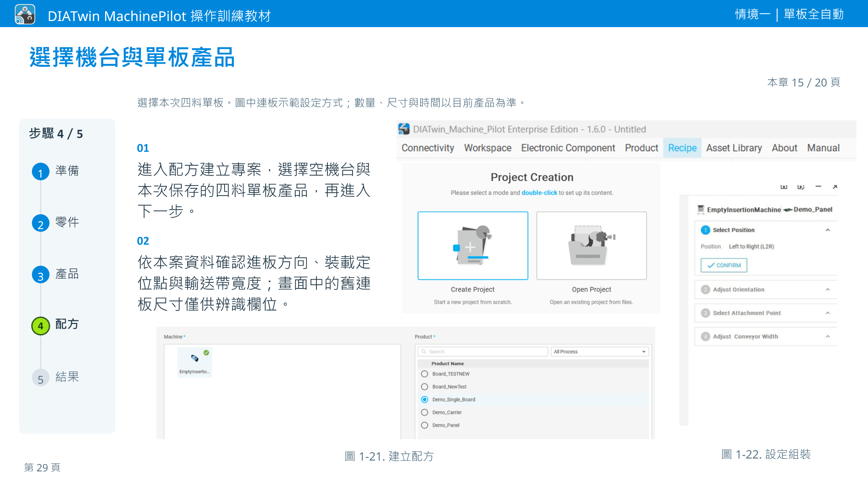The width and height of the screenshot is (868, 488).
Task: Select the Open Project card
Action: (x=591, y=246)
